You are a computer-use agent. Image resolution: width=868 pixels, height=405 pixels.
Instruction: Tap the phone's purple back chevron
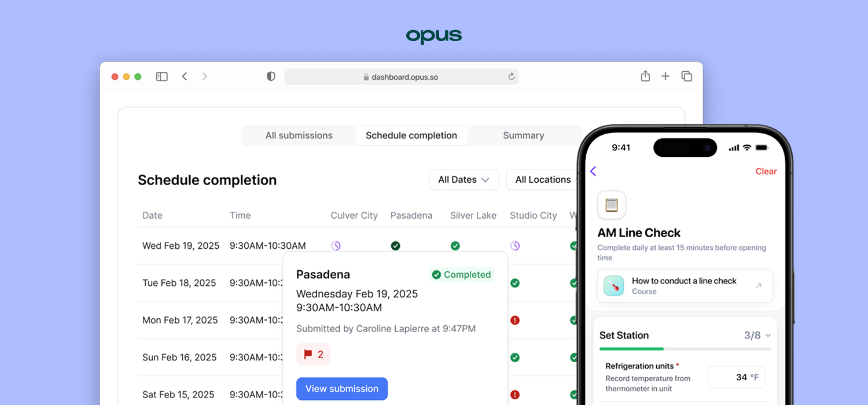(x=593, y=171)
